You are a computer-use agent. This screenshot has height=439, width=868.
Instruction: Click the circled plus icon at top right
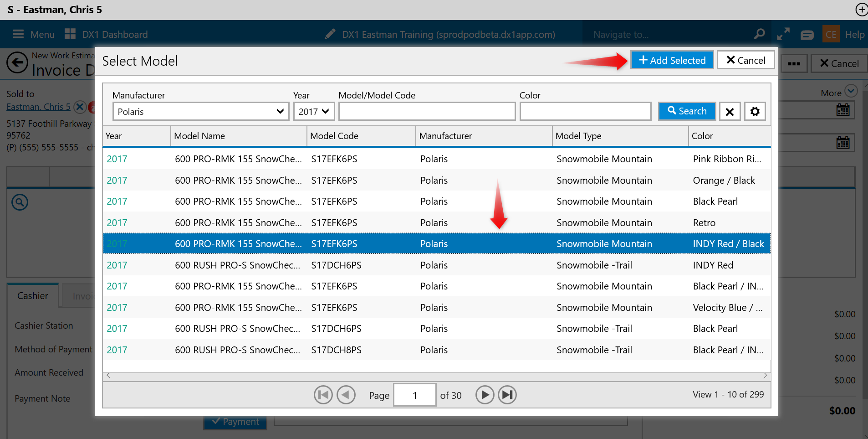pyautogui.click(x=861, y=10)
